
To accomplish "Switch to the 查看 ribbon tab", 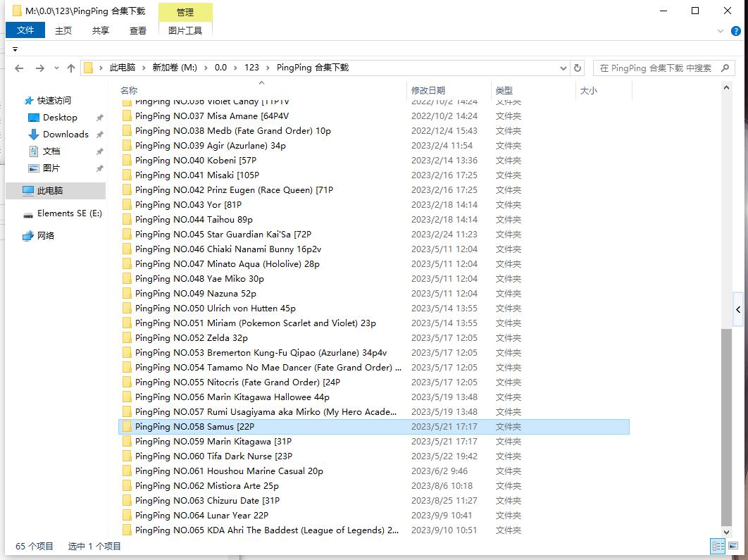I will click(138, 30).
